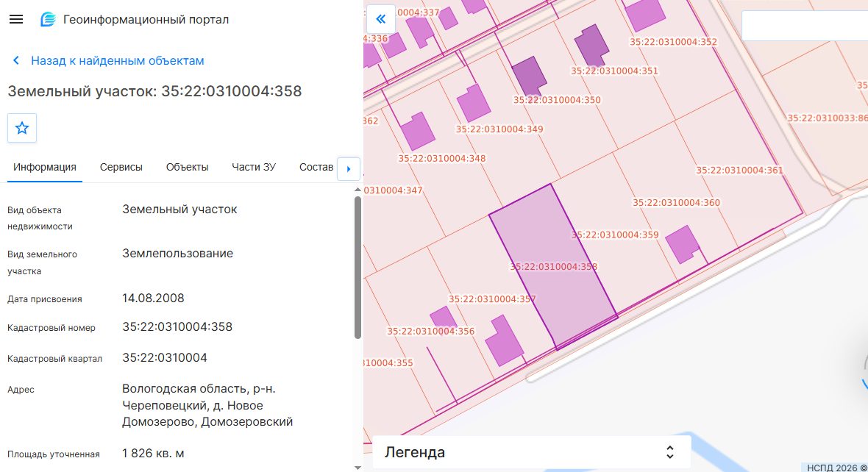This screenshot has height=472, width=868.
Task: Click parcel label 35:22:0310004:350 on map
Action: point(557,99)
